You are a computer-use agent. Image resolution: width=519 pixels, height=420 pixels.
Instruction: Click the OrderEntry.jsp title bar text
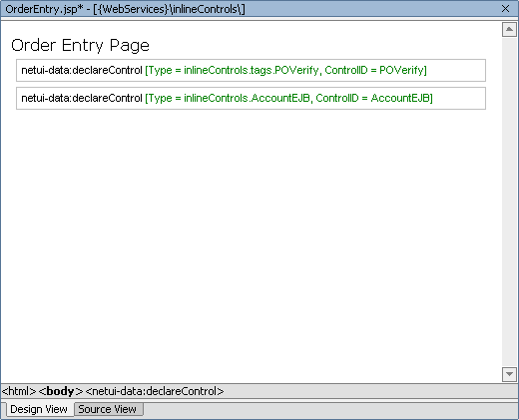125,9
